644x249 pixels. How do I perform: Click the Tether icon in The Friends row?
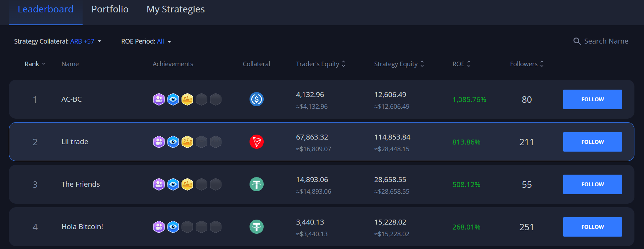[256, 184]
